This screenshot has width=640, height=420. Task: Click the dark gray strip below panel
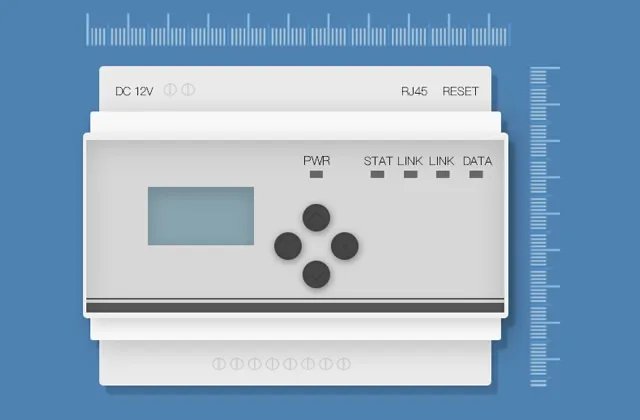(295, 307)
